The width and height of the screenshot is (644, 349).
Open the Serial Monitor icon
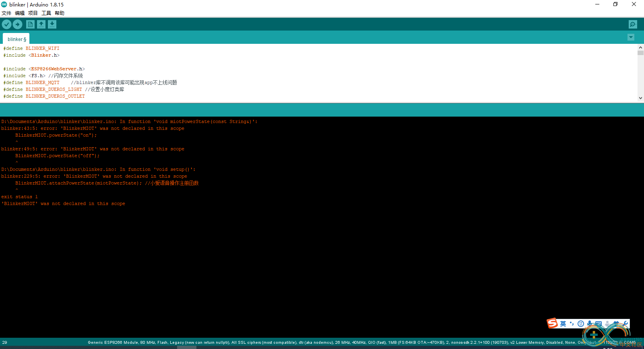(x=633, y=25)
